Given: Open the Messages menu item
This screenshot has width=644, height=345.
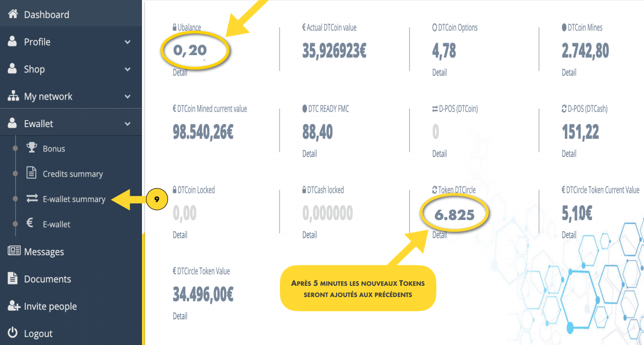Looking at the screenshot, I should click(x=44, y=252).
